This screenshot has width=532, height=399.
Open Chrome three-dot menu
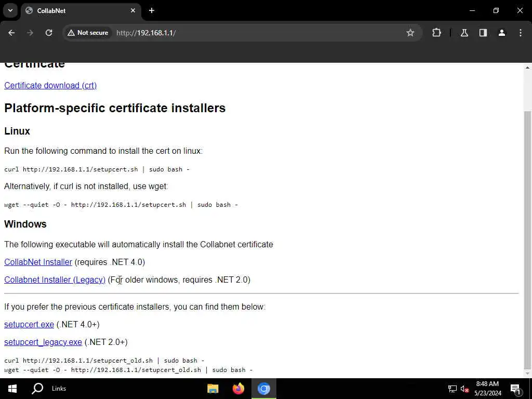(x=521, y=33)
